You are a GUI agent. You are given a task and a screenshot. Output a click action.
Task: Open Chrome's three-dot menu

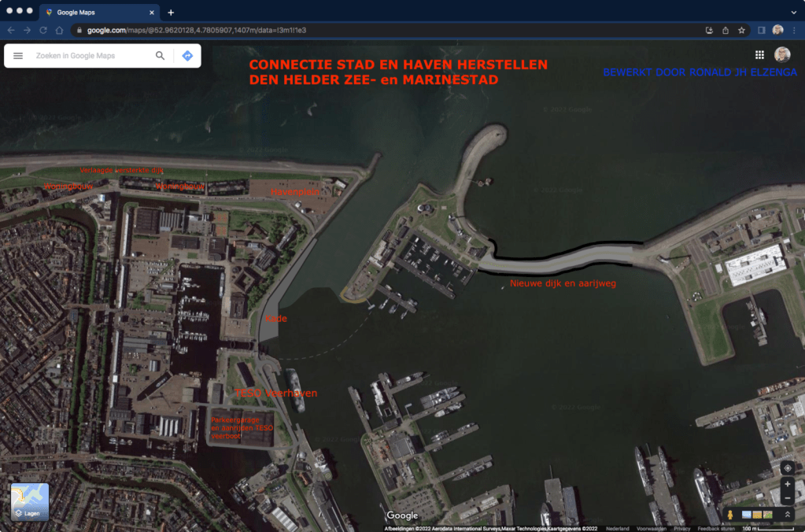tap(794, 30)
